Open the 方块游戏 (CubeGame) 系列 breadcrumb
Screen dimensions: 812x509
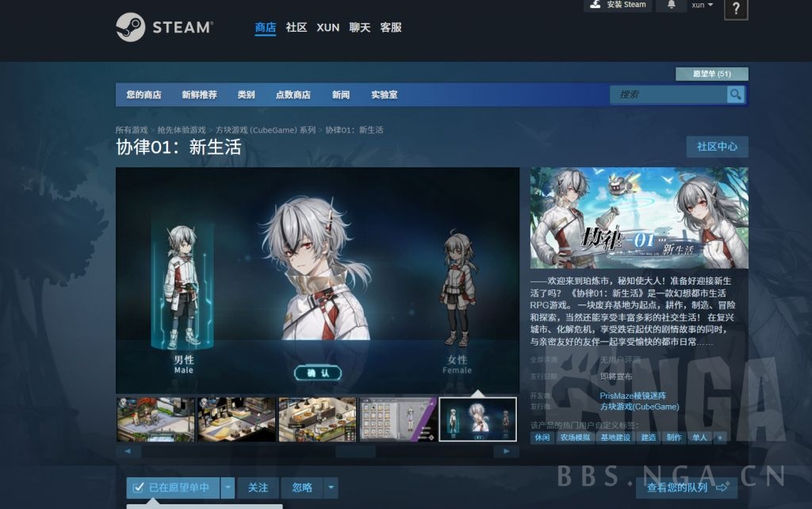click(x=265, y=130)
